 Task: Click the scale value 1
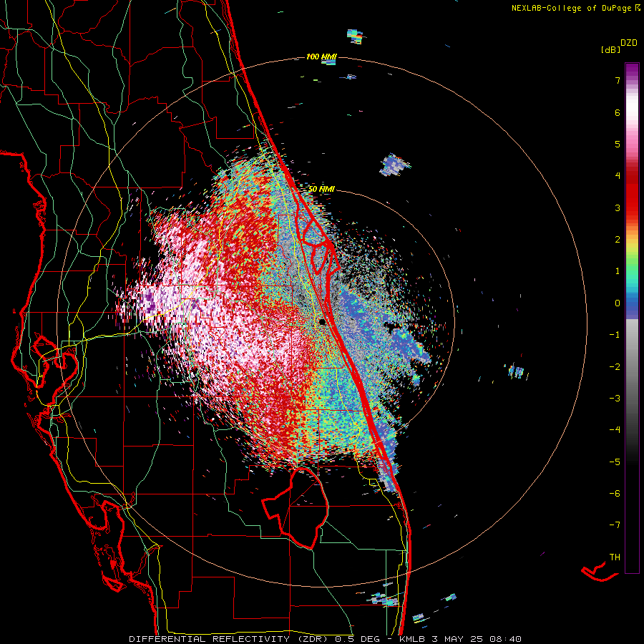pyautogui.click(x=618, y=271)
